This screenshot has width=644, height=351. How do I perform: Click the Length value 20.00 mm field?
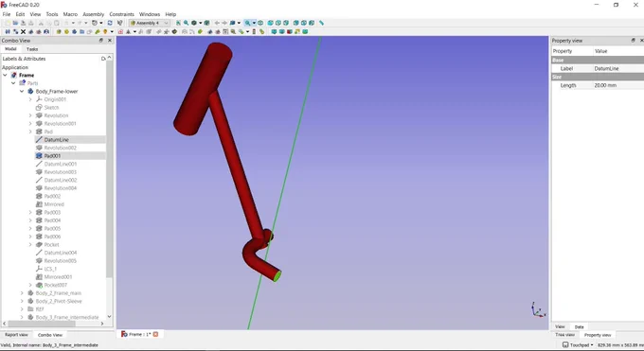pos(618,85)
